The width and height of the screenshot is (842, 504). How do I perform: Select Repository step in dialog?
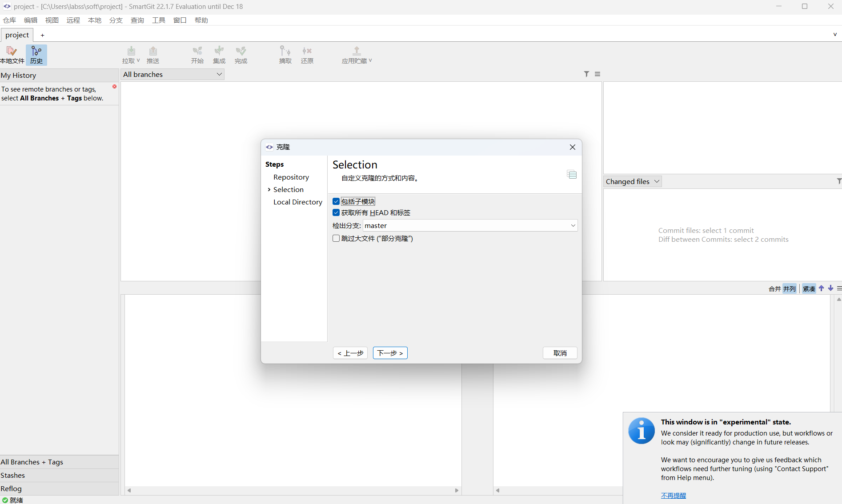pyautogui.click(x=291, y=177)
